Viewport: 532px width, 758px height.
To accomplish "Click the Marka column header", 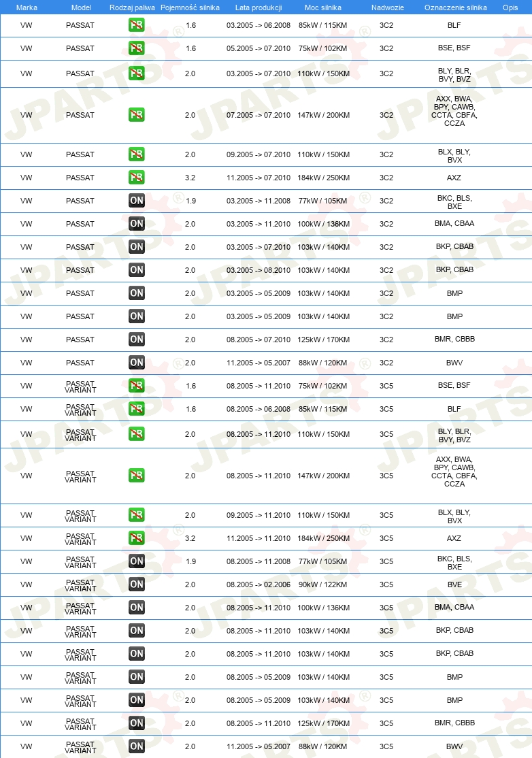I will pyautogui.click(x=27, y=7).
